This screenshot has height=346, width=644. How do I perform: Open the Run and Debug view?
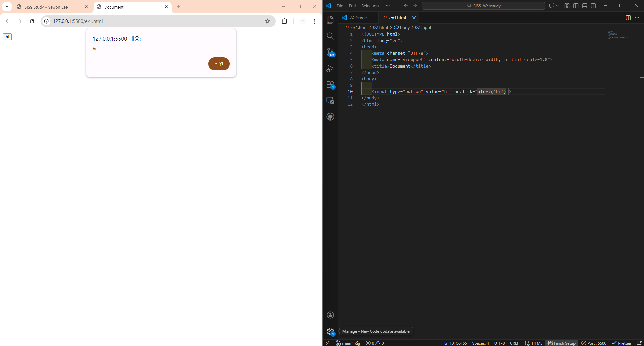[x=330, y=69]
